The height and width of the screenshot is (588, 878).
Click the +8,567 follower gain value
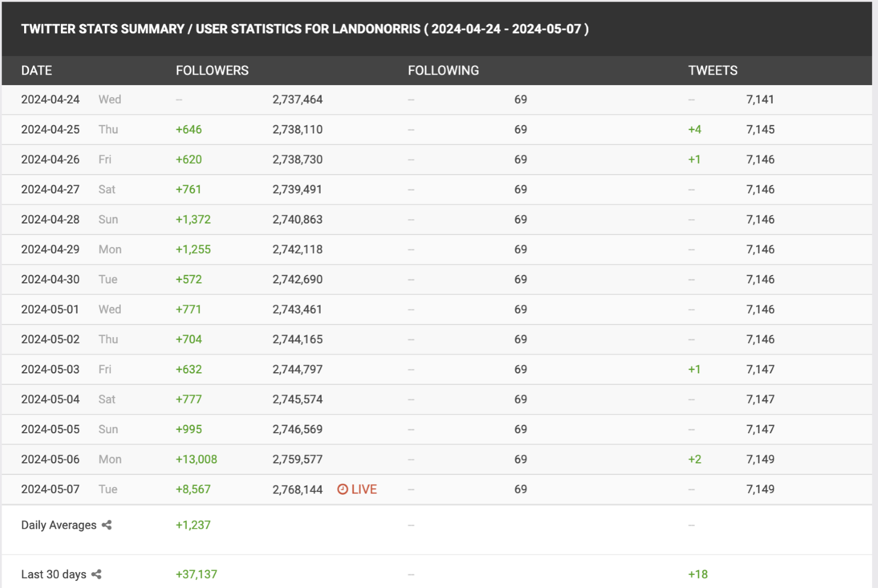coord(193,489)
